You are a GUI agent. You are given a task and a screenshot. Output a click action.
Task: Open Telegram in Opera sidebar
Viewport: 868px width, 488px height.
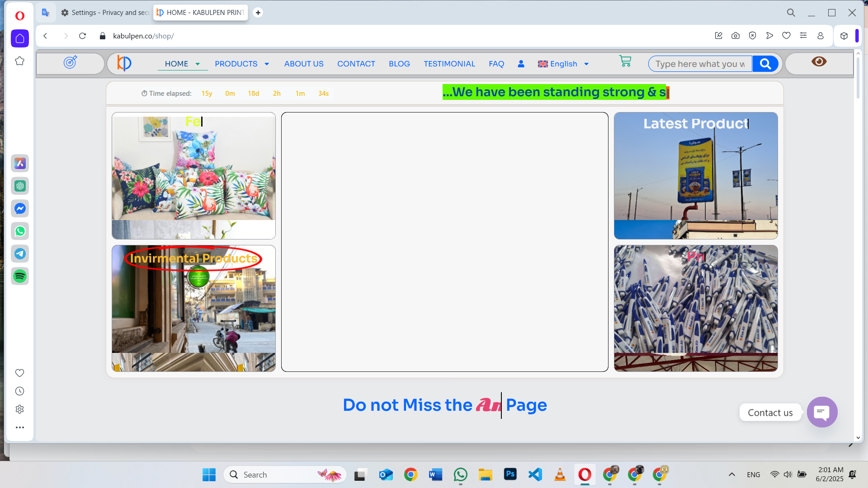click(x=20, y=254)
